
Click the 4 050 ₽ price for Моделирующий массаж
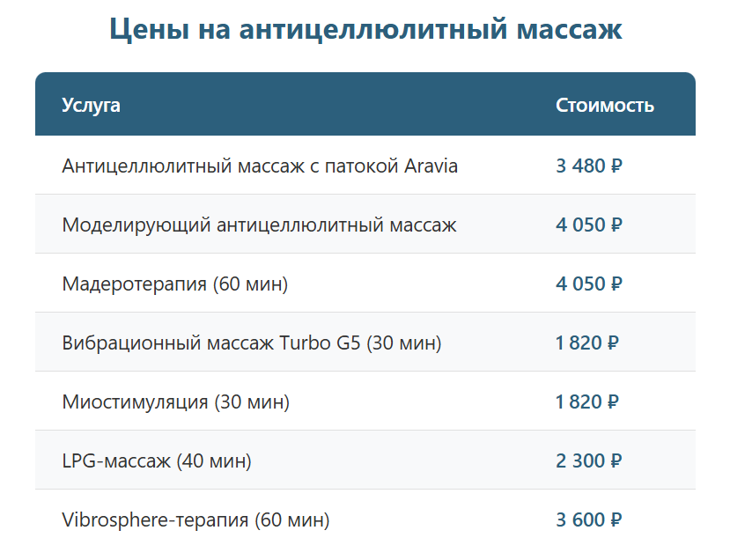pyautogui.click(x=589, y=225)
